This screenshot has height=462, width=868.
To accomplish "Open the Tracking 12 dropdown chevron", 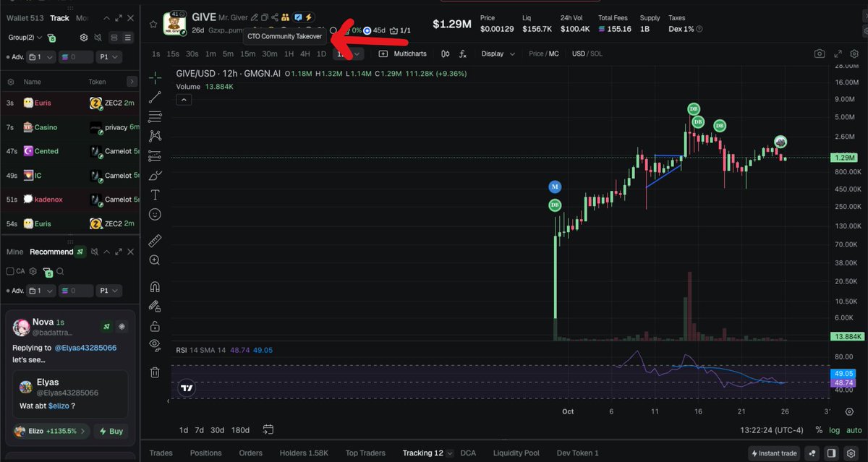I will [451, 453].
